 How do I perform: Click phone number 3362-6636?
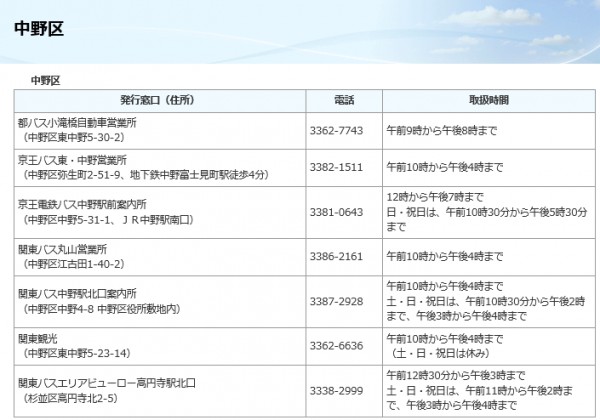tap(336, 346)
